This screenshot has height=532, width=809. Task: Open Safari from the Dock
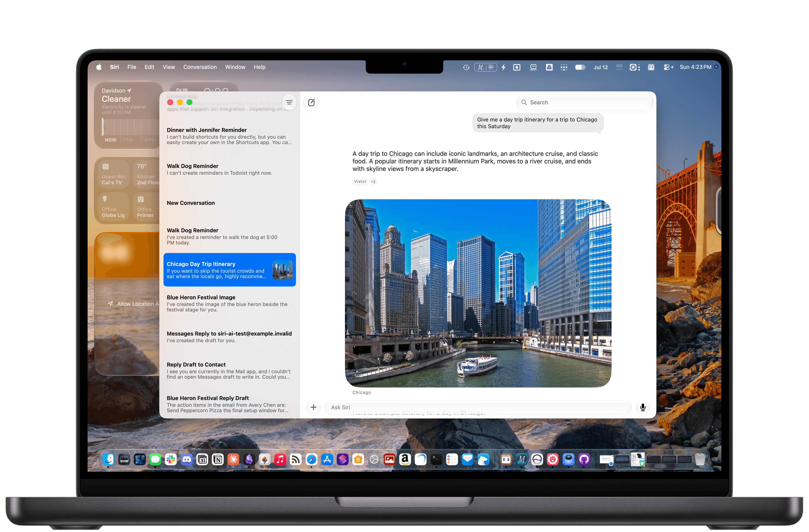[311, 460]
